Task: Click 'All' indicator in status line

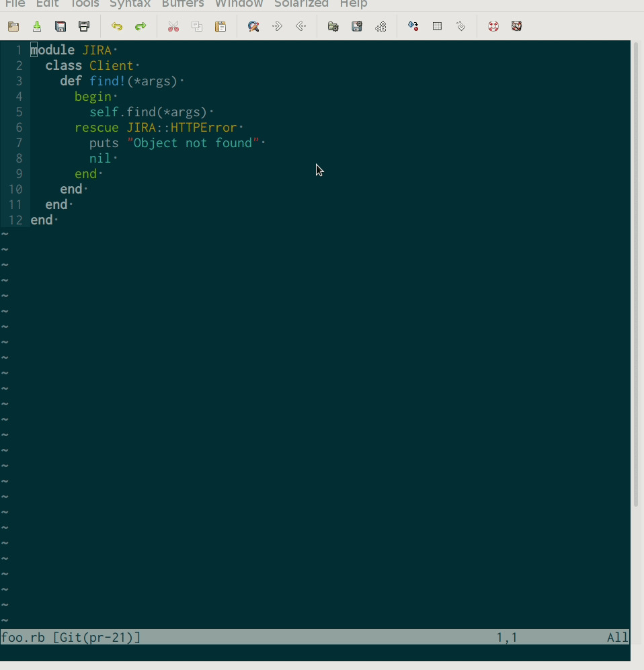Action: pyautogui.click(x=618, y=637)
